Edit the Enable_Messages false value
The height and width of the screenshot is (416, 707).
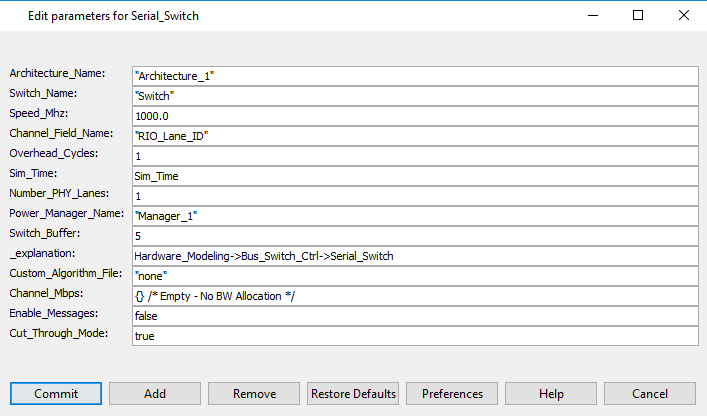[x=414, y=316]
